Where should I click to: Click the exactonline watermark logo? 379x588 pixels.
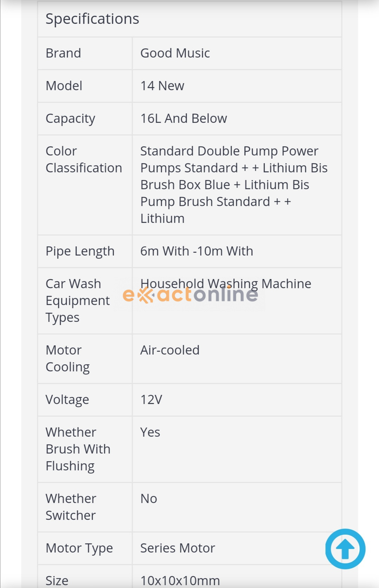pos(190,295)
